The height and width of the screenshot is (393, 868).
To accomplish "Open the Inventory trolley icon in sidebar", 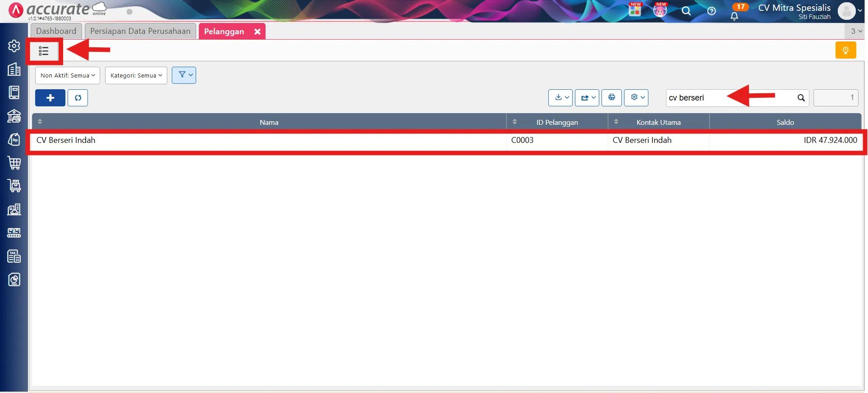I will (x=14, y=186).
